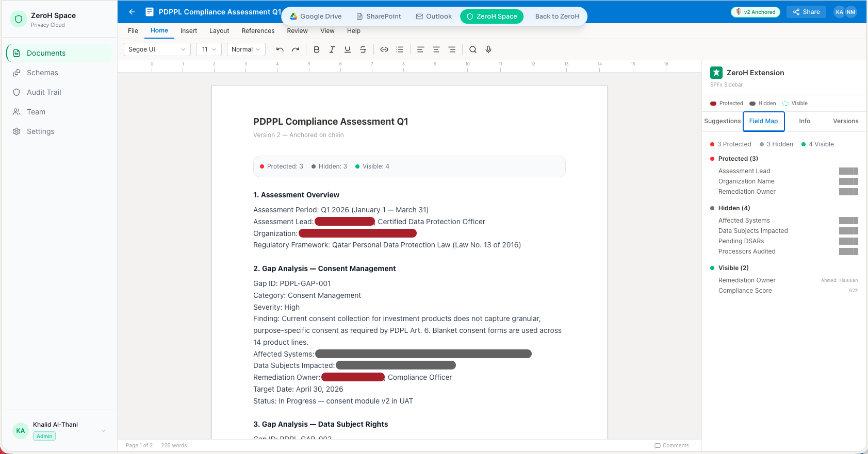The width and height of the screenshot is (868, 454).
Task: Open the Segoe UI font dropdown
Action: (x=157, y=49)
